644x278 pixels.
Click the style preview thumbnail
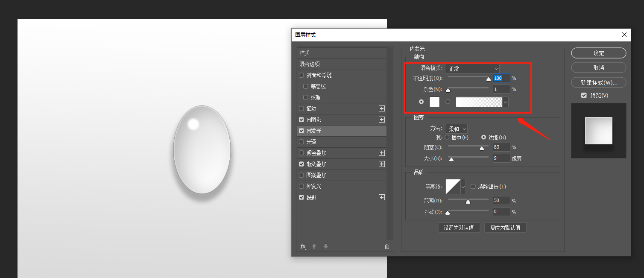tap(599, 130)
